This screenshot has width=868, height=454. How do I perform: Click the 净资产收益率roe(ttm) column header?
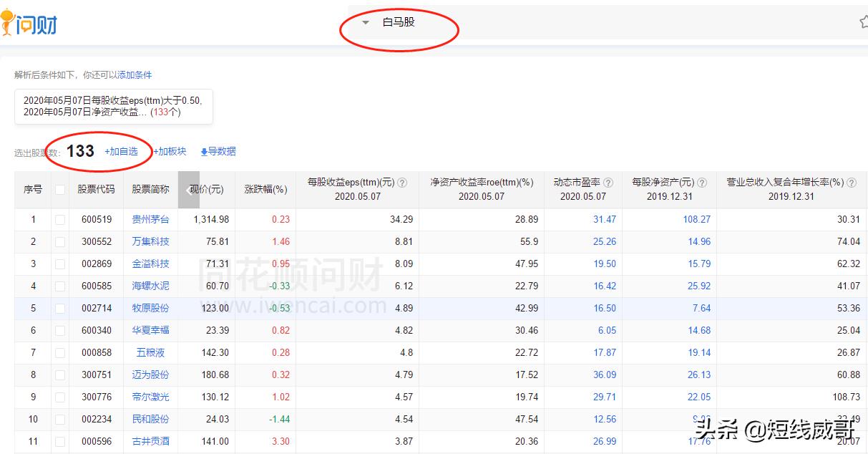coord(482,183)
